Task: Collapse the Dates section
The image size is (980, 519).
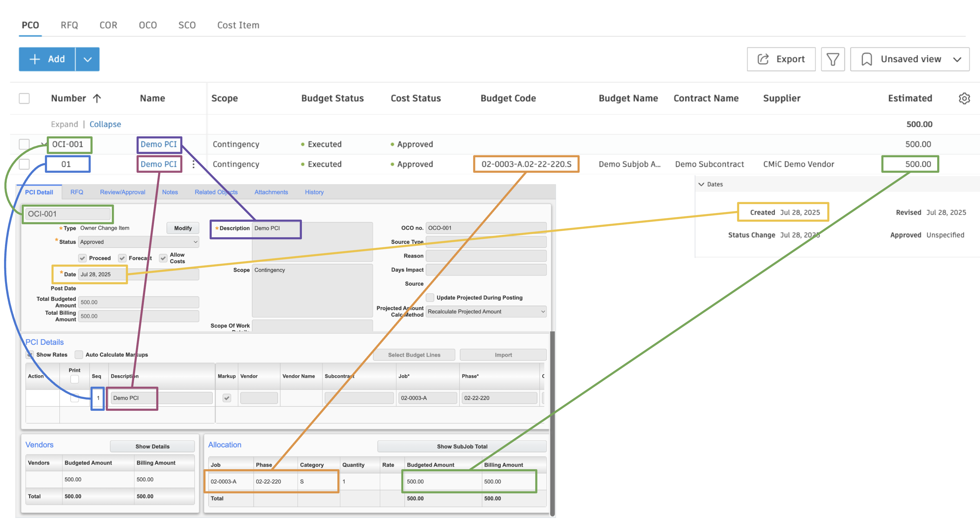Action: (x=701, y=184)
